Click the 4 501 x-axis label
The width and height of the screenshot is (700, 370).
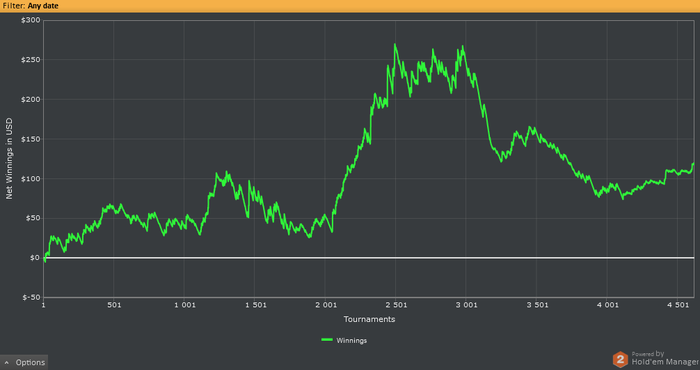pos(678,305)
